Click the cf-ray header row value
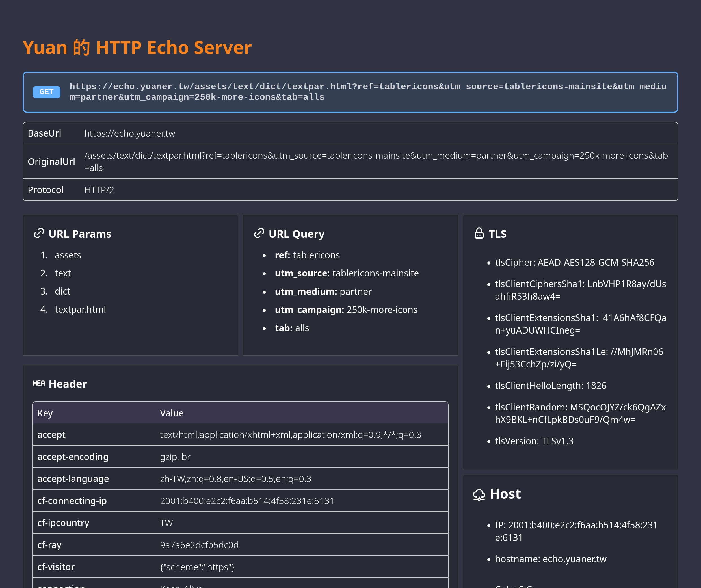The width and height of the screenshot is (701, 588). tap(199, 545)
